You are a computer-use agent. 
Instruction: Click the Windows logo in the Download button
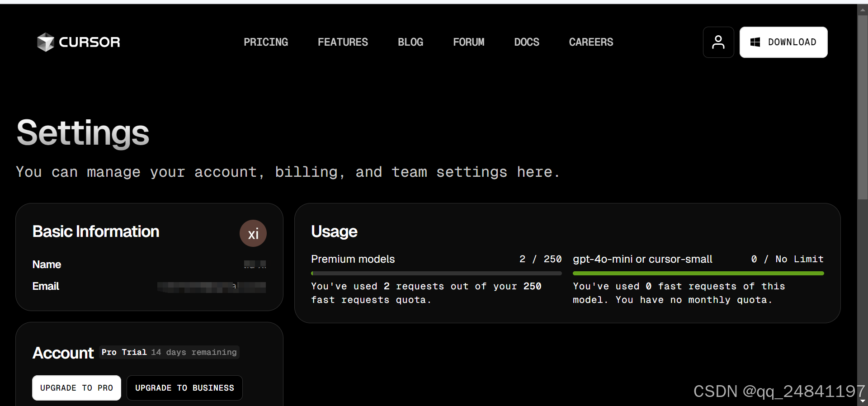755,42
